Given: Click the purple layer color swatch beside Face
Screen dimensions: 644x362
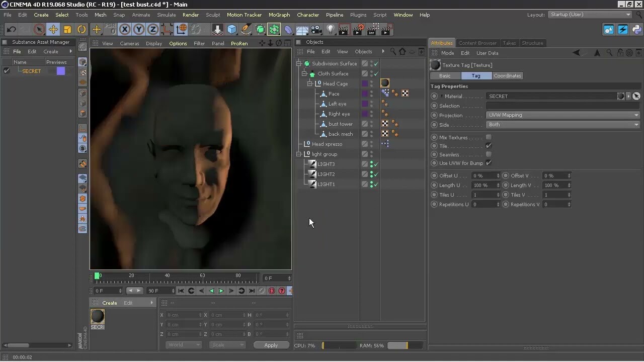Looking at the screenshot, I should [364, 94].
